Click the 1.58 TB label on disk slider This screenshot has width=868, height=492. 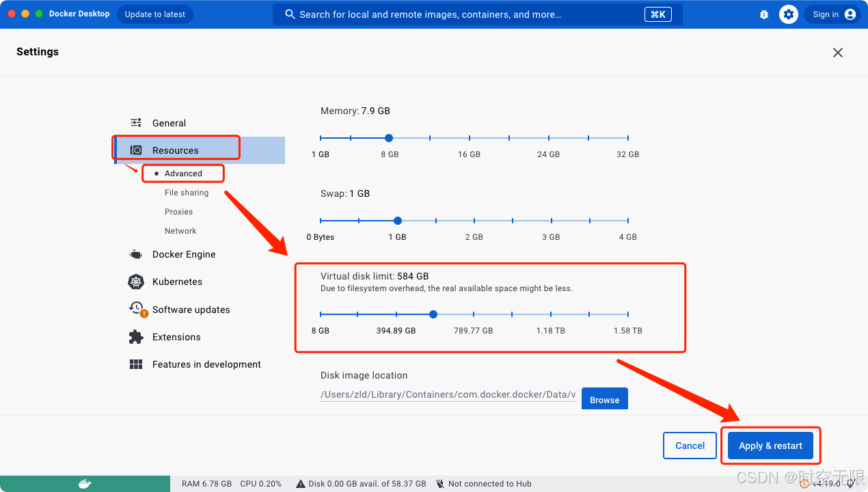coord(627,331)
